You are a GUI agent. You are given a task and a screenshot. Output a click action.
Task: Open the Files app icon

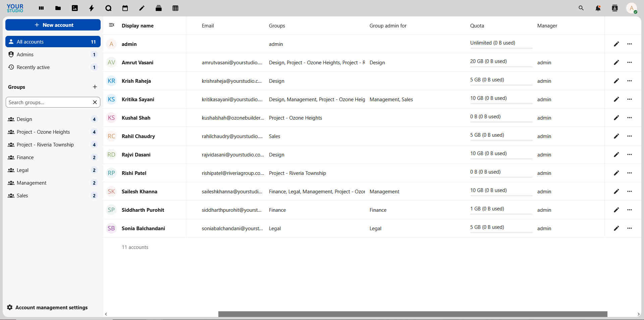click(x=58, y=8)
